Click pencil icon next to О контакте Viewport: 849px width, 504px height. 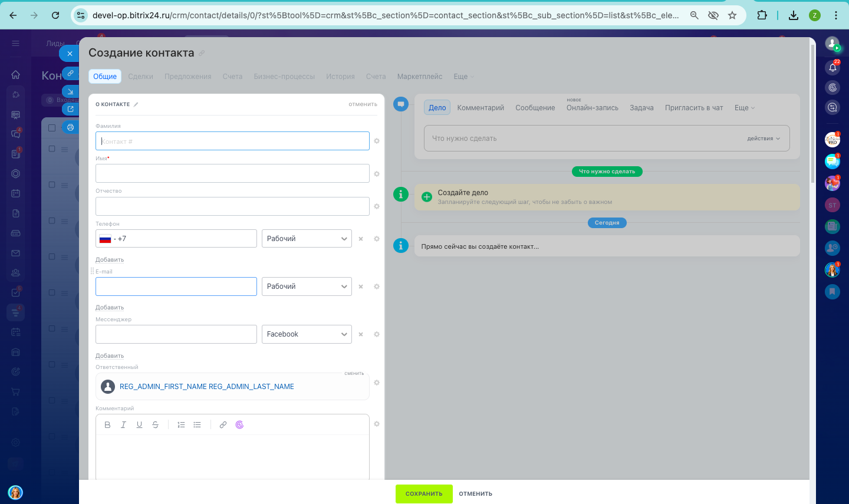click(136, 104)
